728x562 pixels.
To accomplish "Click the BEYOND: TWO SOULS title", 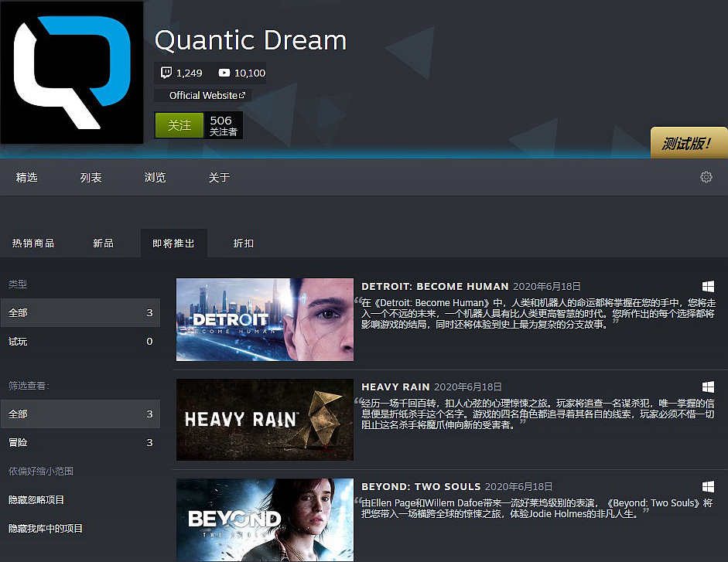I will (421, 487).
